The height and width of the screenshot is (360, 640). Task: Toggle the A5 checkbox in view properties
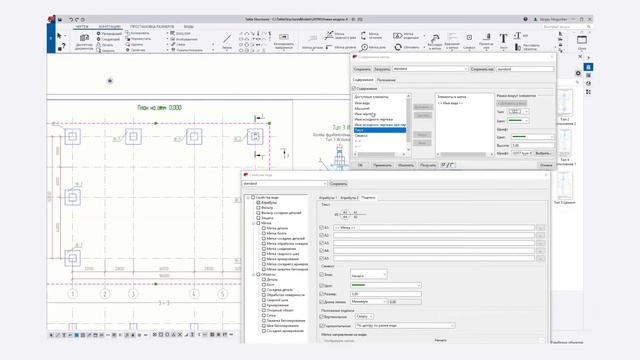(321, 258)
